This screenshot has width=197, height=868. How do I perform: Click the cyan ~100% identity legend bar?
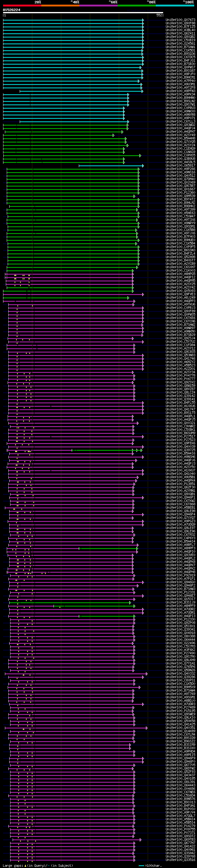(175, 6)
